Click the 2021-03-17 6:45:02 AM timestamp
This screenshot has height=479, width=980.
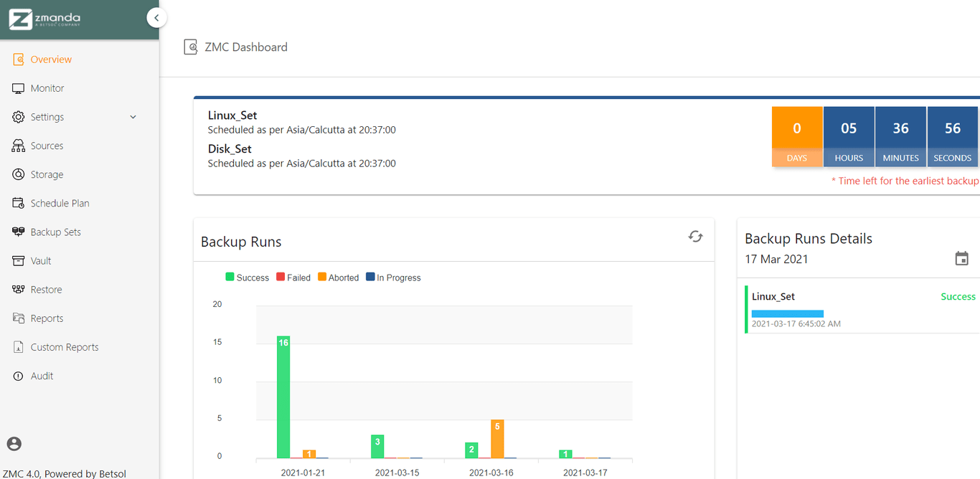point(796,324)
